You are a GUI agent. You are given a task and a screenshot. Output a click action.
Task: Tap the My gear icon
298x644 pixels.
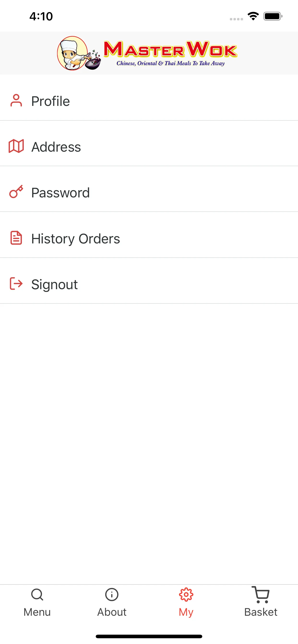[x=186, y=594]
